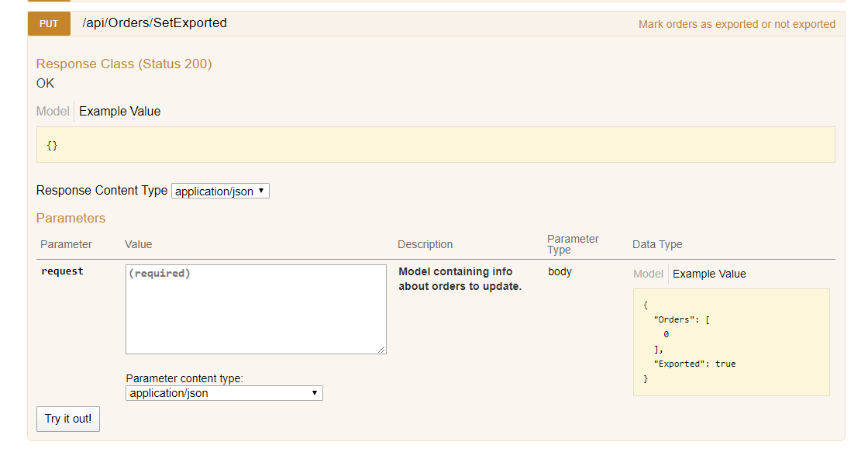Collapse the /api/Orders/SetExported endpoint path
Screen dimensions: 868x452
[154, 22]
